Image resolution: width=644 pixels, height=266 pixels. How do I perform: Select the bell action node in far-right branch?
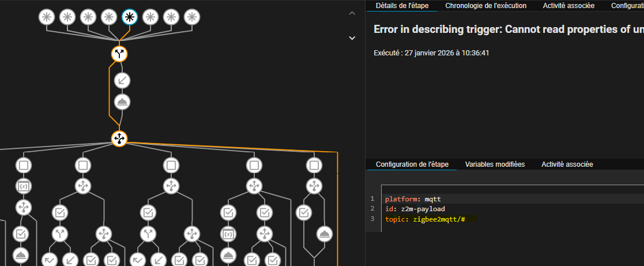point(325,234)
